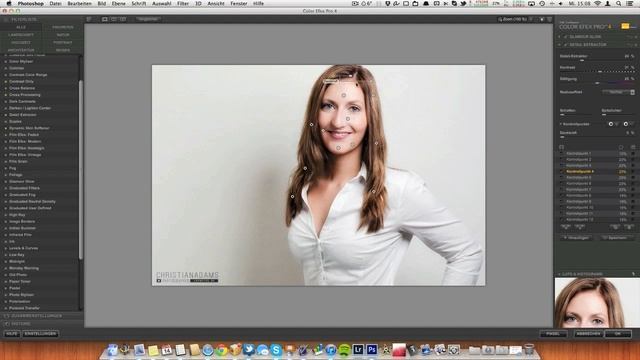Image resolution: width=640 pixels, height=360 pixels.
Task: Click the Pinsel button
Action: 553,334
